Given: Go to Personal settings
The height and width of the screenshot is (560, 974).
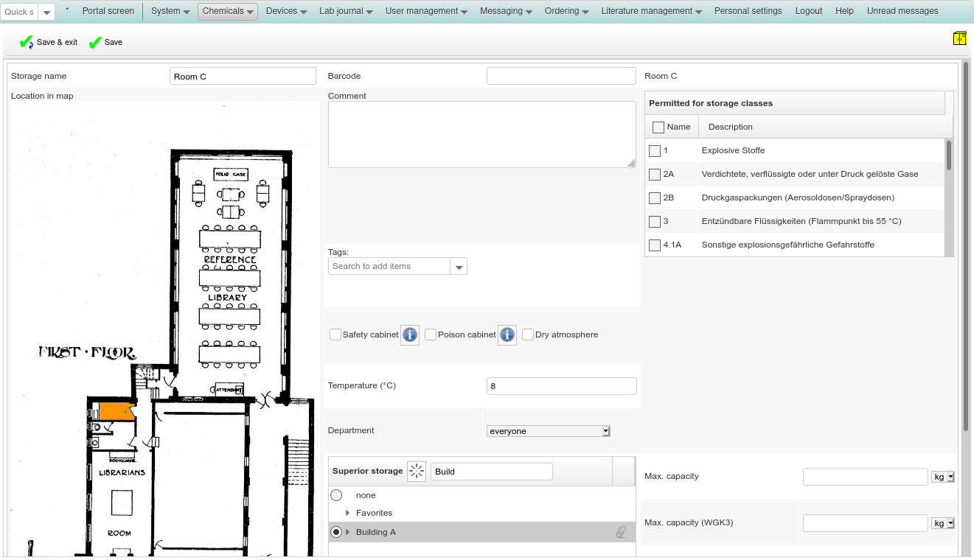Looking at the screenshot, I should click(748, 11).
